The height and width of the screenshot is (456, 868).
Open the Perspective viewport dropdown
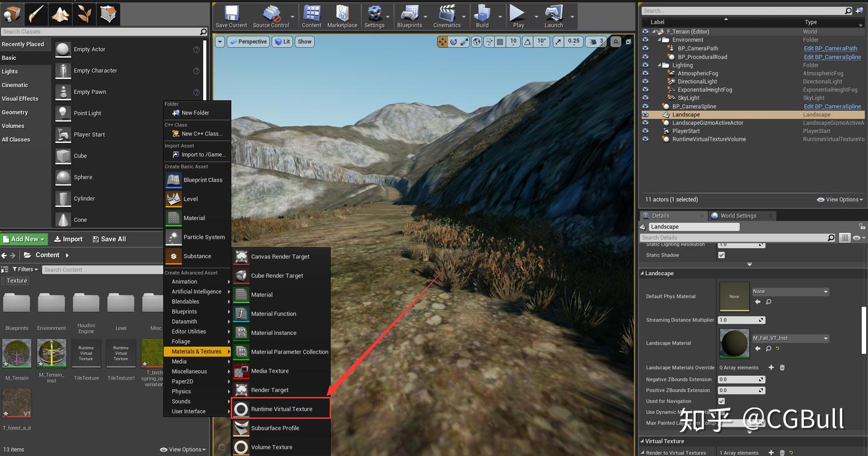point(248,42)
